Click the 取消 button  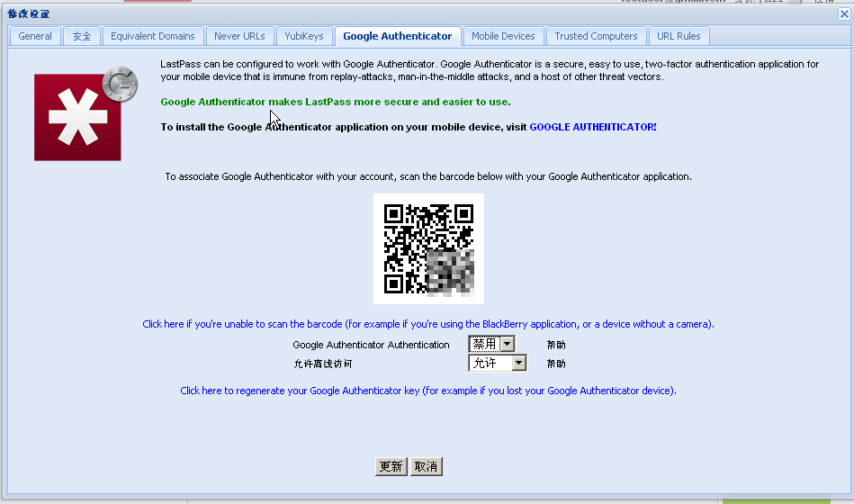[x=426, y=466]
